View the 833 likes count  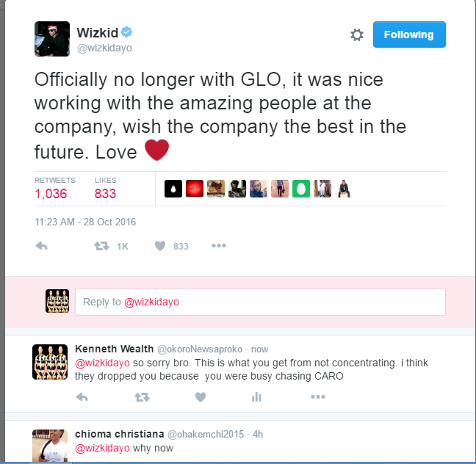pyautogui.click(x=105, y=194)
